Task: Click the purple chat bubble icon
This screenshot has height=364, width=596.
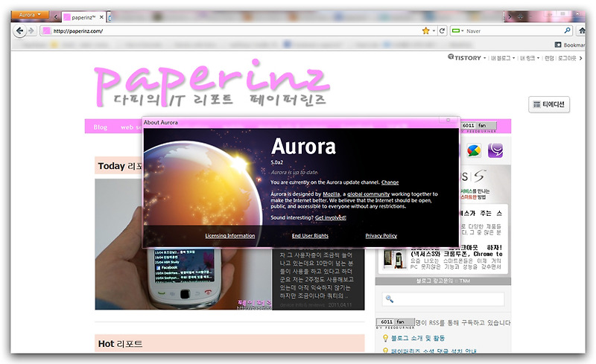Action: 495,150
